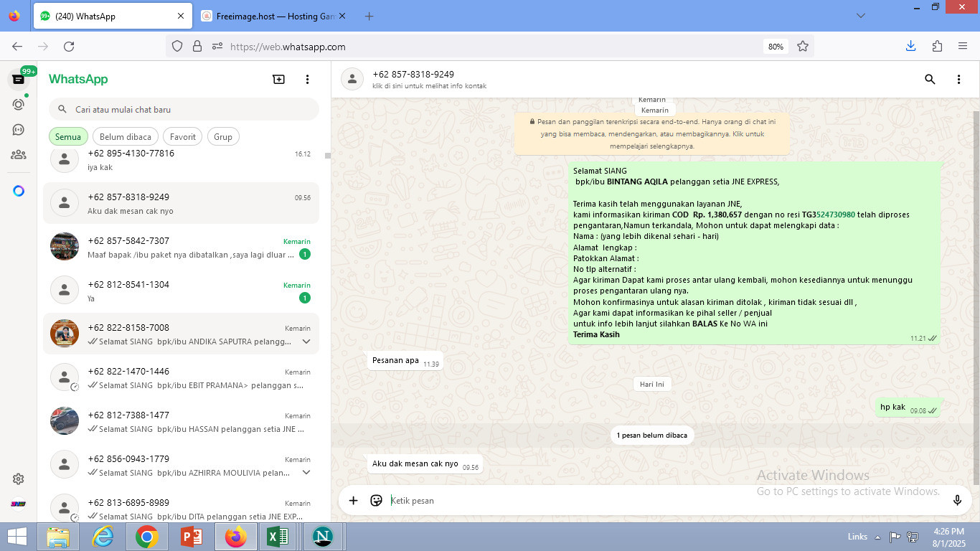Click the attach plus icon

tap(353, 501)
